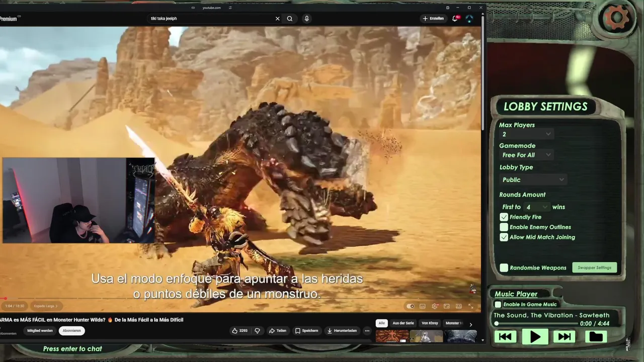Open the more actions three-dots button
Screen dimensions: 644x362
(x=367, y=331)
